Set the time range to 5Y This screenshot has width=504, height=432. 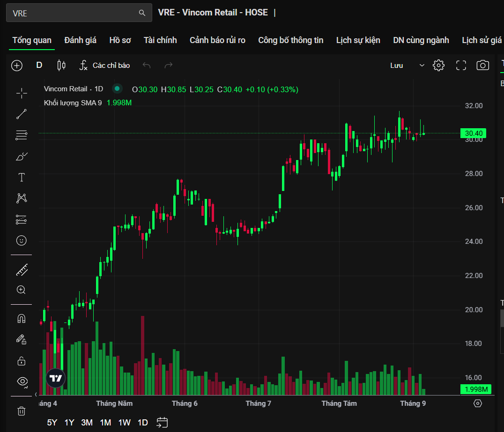click(x=52, y=423)
